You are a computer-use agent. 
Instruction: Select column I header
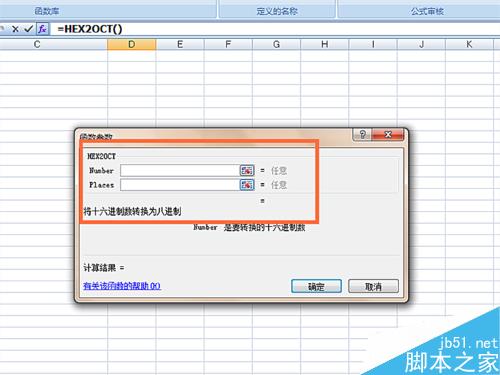point(373,44)
